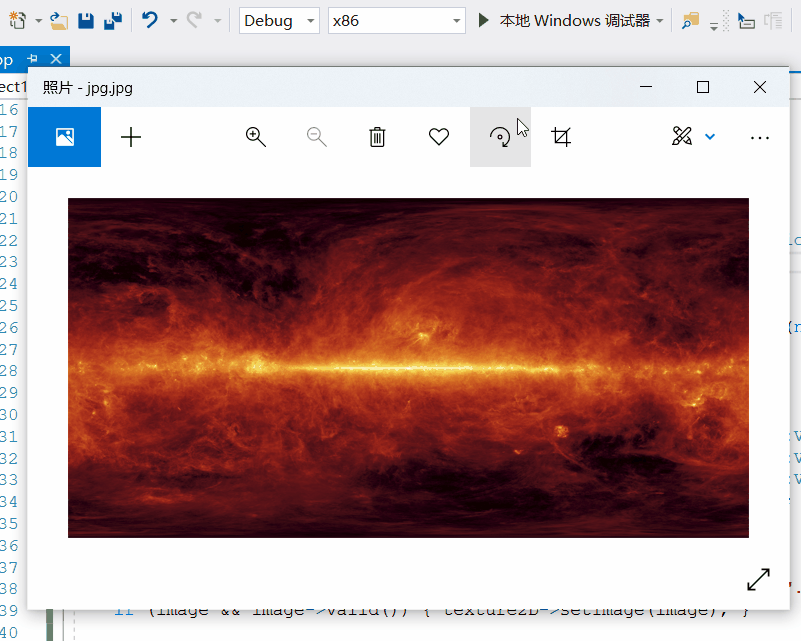Expand the debugger target dropdown arrow
The height and width of the screenshot is (641, 801).
click(x=659, y=21)
